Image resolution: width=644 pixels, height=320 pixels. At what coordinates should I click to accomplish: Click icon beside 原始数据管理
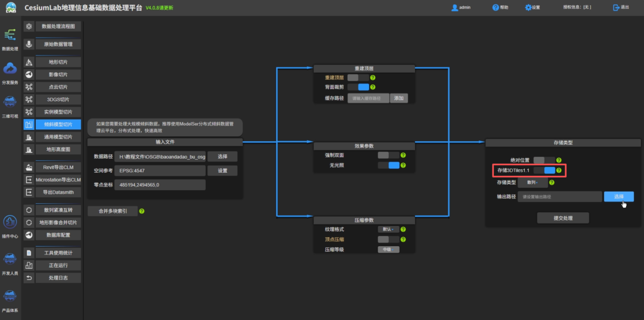click(29, 44)
